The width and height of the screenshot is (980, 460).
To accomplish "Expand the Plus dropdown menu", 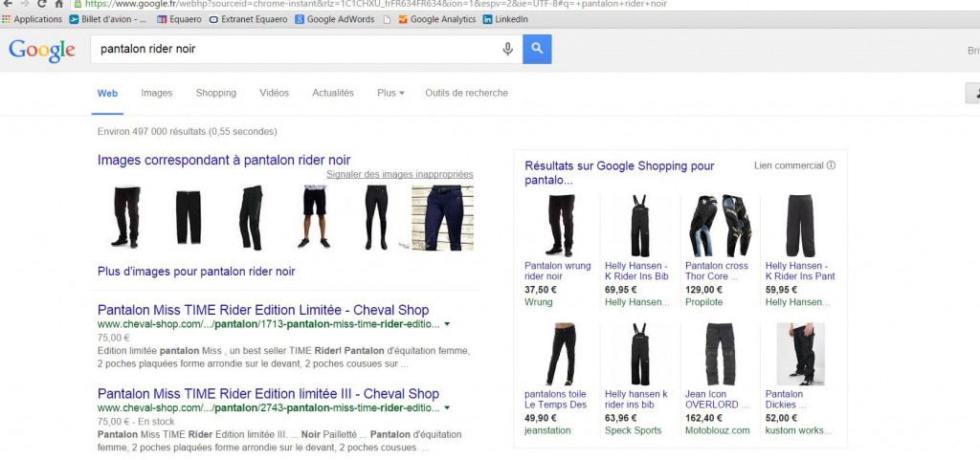I will click(390, 93).
